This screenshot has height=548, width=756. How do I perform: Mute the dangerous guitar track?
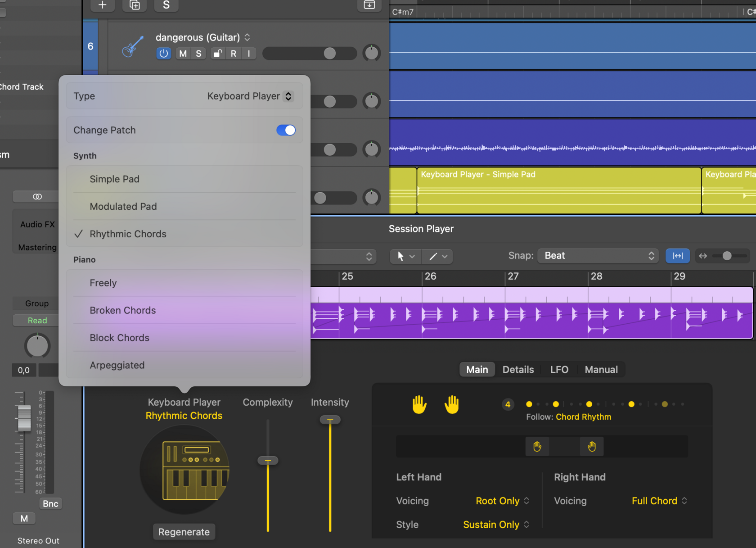[x=182, y=53]
